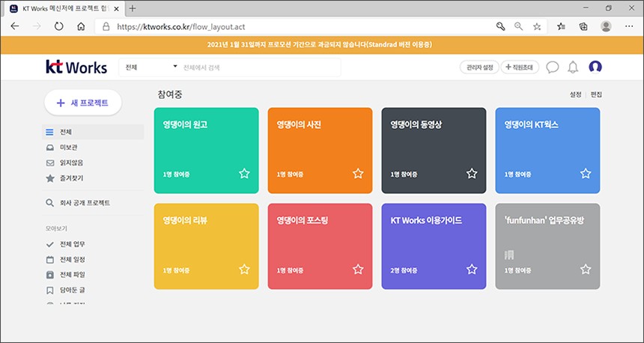Click the browser home icon
The image size is (644, 343).
(81, 27)
